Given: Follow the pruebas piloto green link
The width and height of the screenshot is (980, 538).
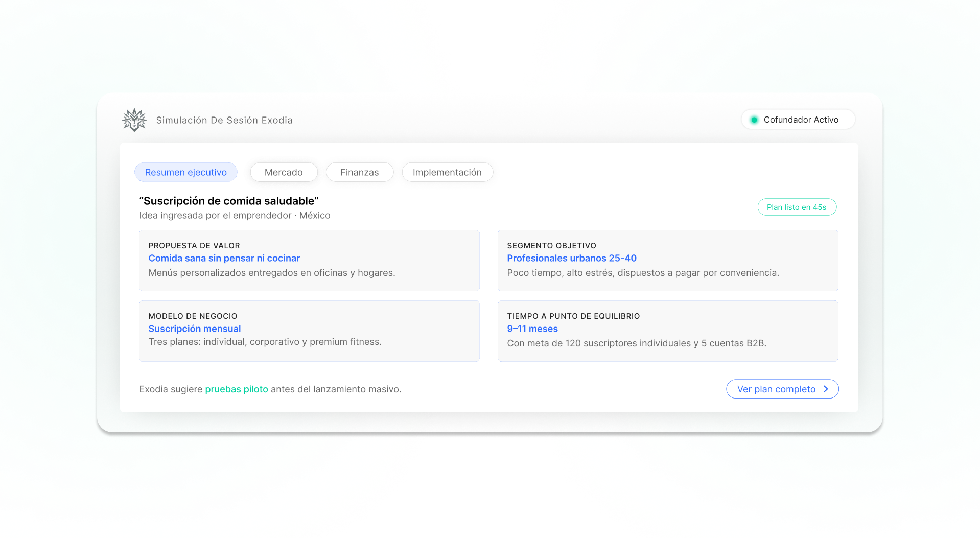Looking at the screenshot, I should [x=237, y=389].
